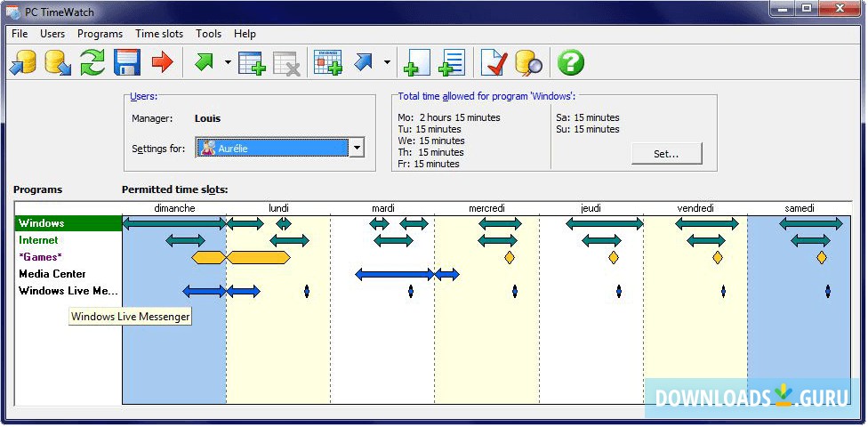Select the Windows time slot on samedi
The width and height of the screenshot is (868, 427).
click(x=811, y=224)
